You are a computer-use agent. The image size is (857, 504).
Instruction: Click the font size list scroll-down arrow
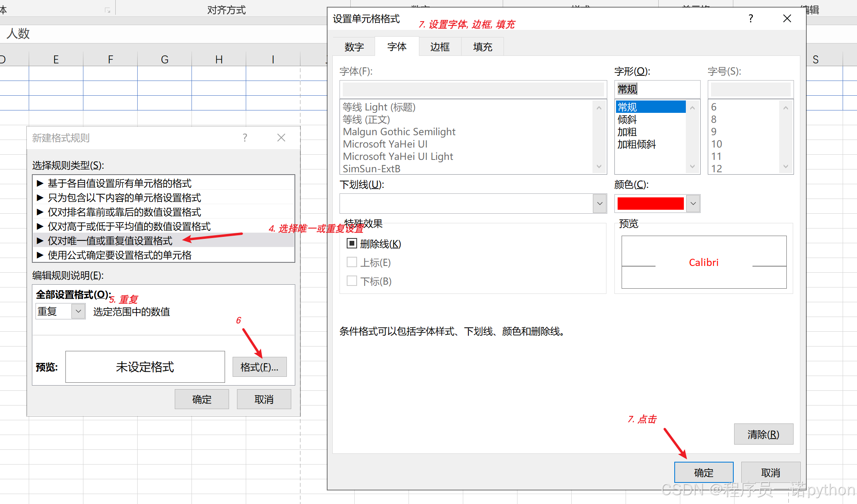[x=786, y=167]
